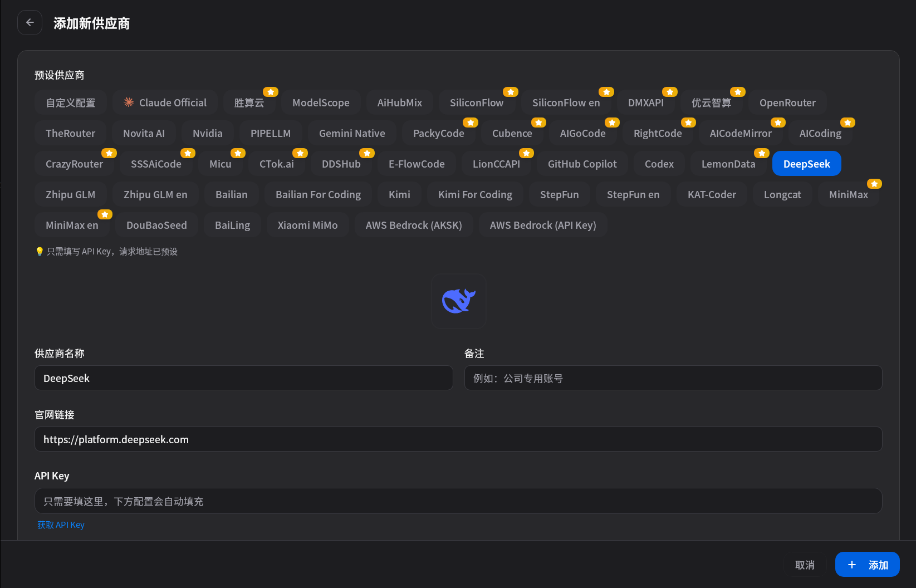Select the DouBaoSeed preset
Screen dimensions: 916x588
pos(156,225)
